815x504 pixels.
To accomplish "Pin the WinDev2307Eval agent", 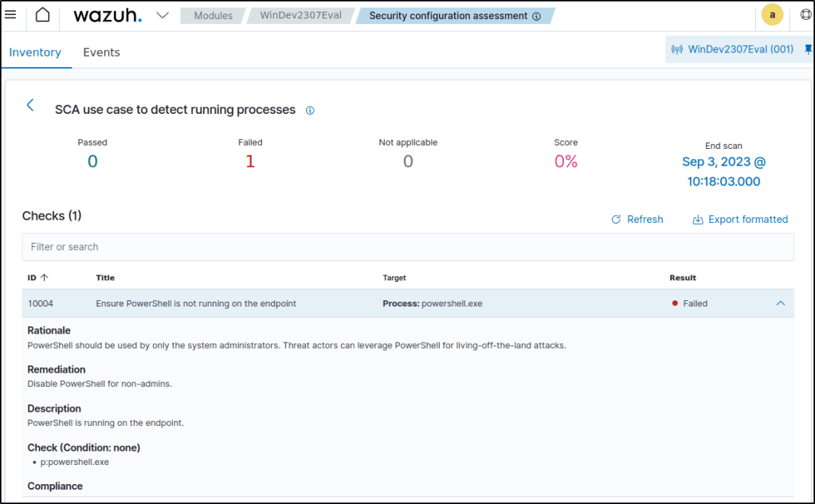I will tap(809, 49).
